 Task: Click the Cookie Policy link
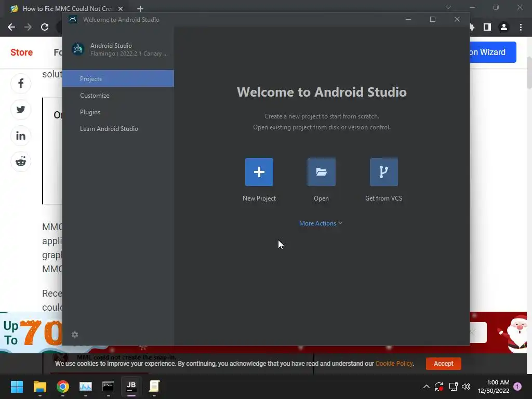pyautogui.click(x=394, y=363)
